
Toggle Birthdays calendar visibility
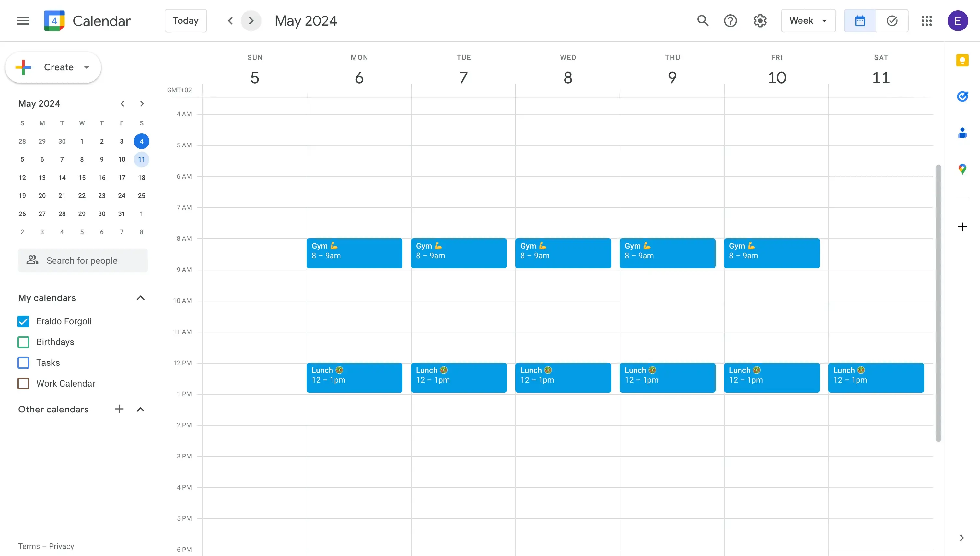[23, 342]
